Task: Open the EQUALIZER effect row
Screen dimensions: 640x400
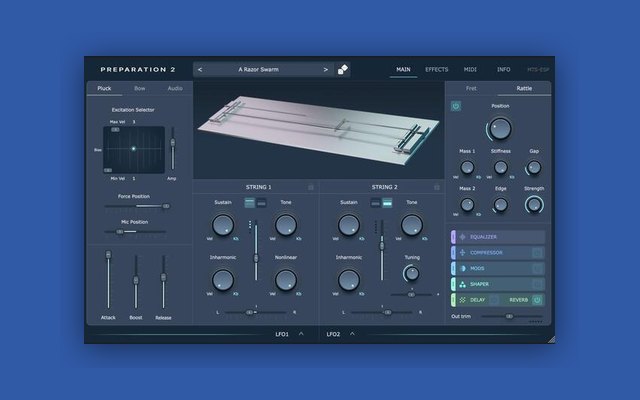Action: [x=498, y=237]
